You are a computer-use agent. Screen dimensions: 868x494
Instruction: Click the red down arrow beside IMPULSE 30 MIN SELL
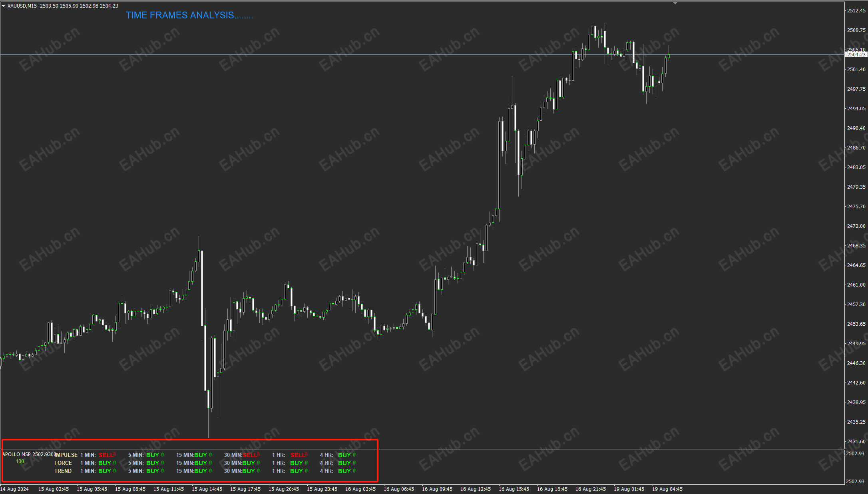click(259, 454)
